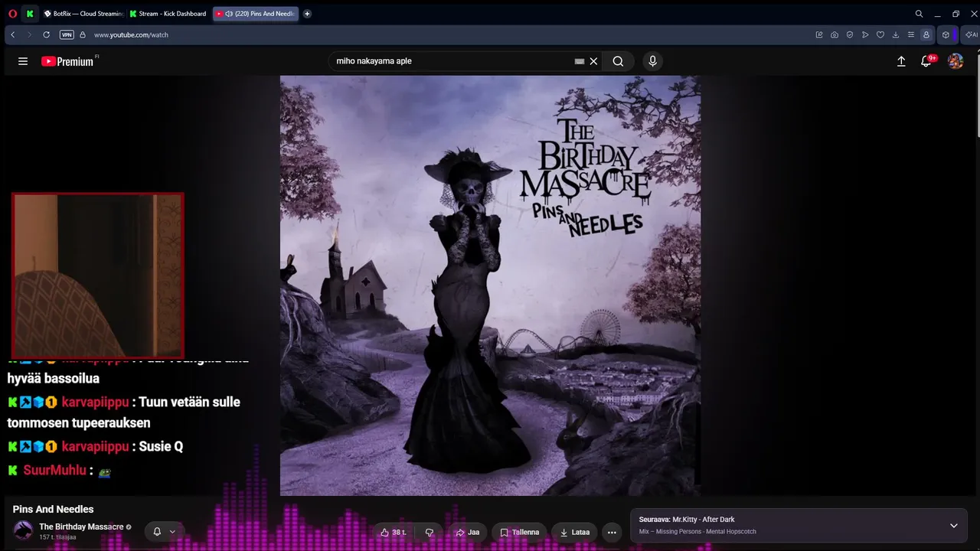Toggle the Opera VPN badge
Image resolution: width=980 pixels, height=551 pixels.
[x=67, y=34]
